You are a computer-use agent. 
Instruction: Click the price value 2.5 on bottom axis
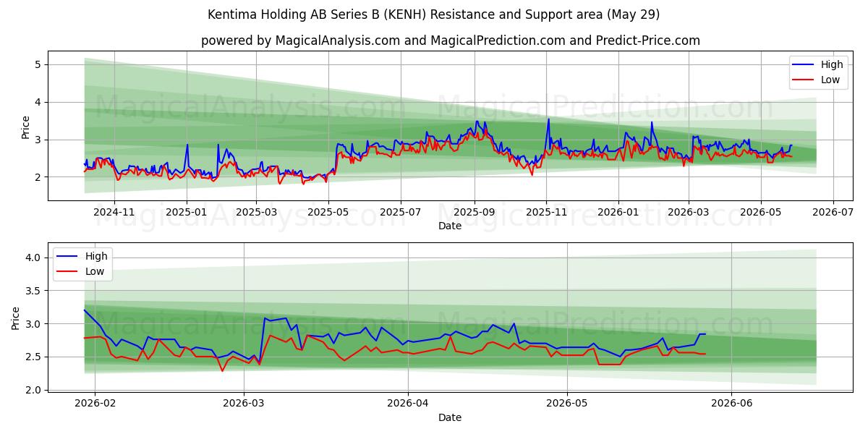(34, 357)
